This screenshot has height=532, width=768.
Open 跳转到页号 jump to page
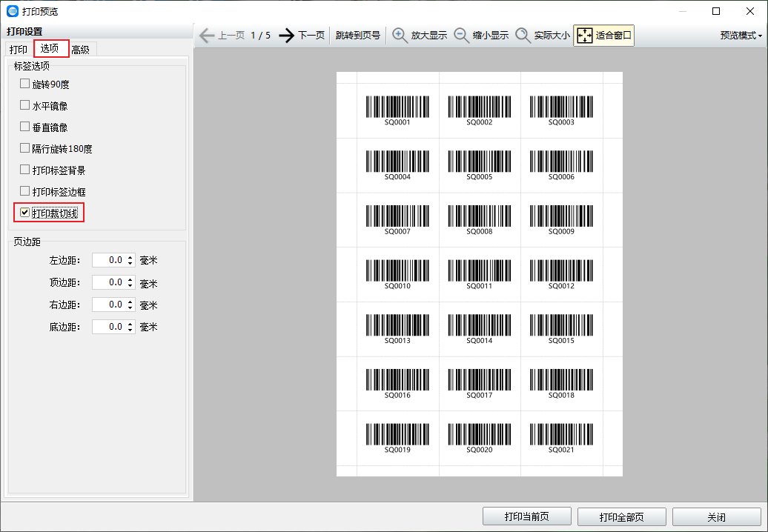pos(358,36)
